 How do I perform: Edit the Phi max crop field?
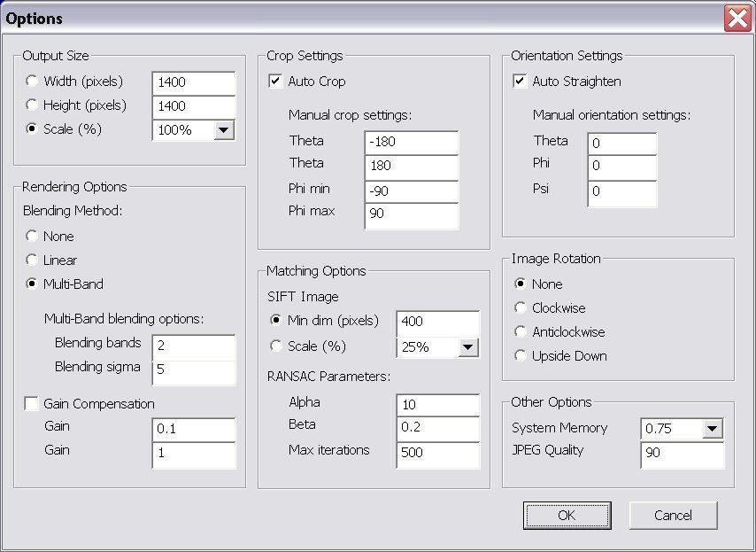(x=412, y=214)
